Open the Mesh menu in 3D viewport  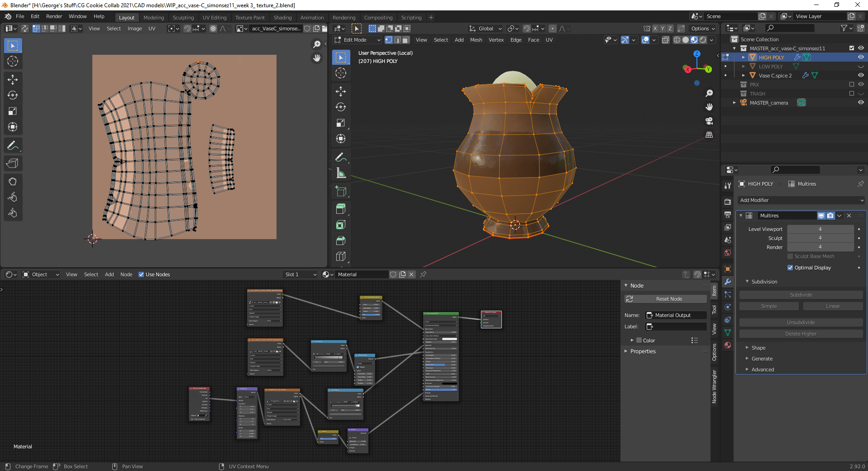pyautogui.click(x=476, y=40)
